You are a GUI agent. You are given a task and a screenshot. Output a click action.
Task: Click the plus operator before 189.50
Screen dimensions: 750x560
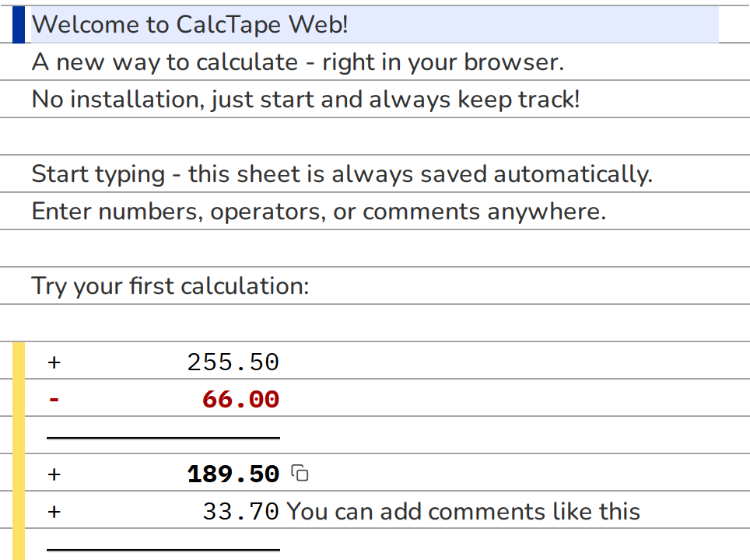(54, 474)
